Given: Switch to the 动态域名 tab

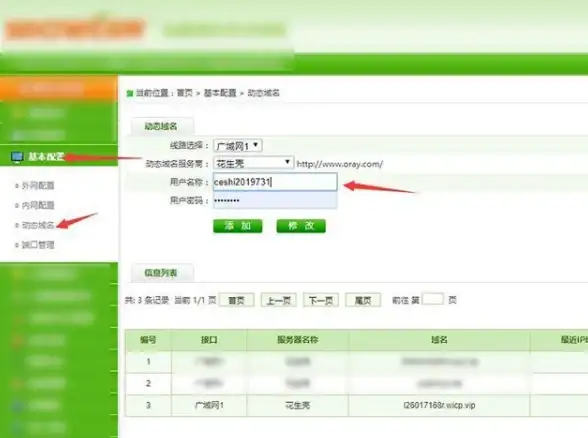Looking at the screenshot, I should (162, 126).
